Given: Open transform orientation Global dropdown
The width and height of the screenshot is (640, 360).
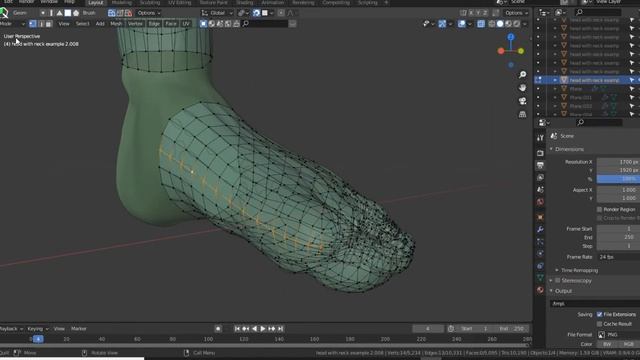Looking at the screenshot, I should click(x=217, y=13).
